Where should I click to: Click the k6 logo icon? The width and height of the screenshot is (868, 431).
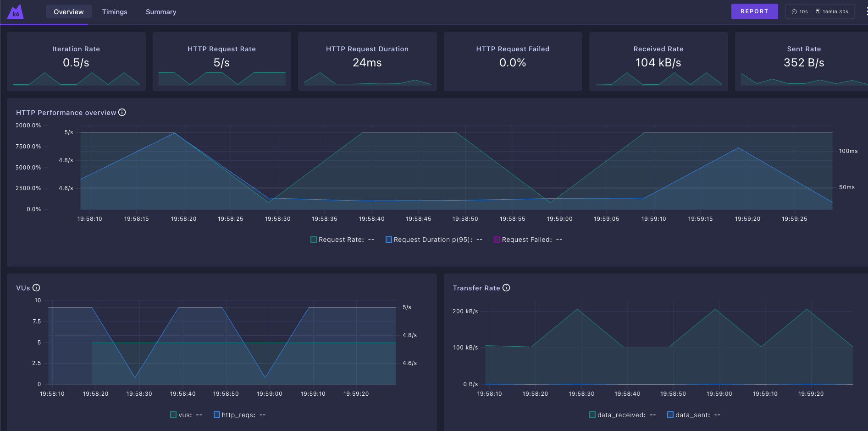point(15,11)
